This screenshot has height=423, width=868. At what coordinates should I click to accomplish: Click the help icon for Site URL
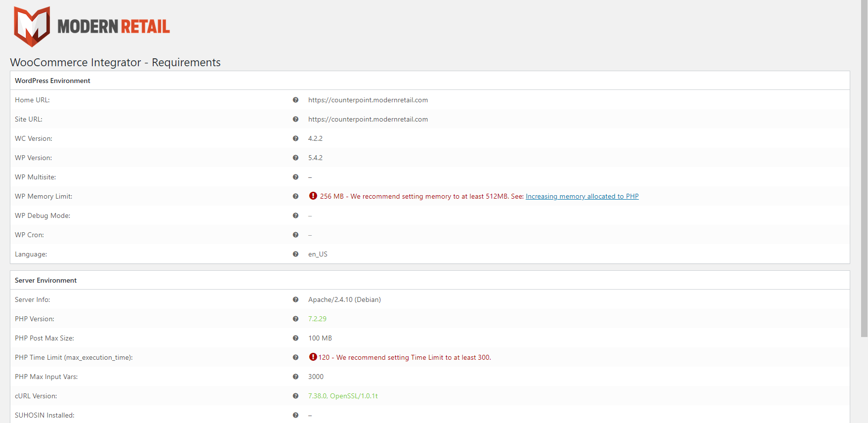tap(295, 119)
